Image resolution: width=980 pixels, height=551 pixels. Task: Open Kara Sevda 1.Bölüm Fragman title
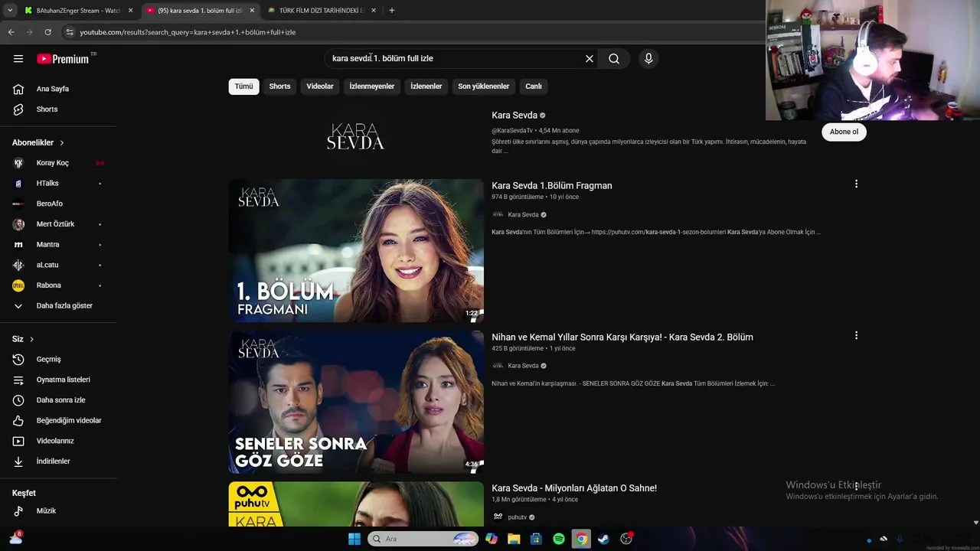[x=551, y=186]
